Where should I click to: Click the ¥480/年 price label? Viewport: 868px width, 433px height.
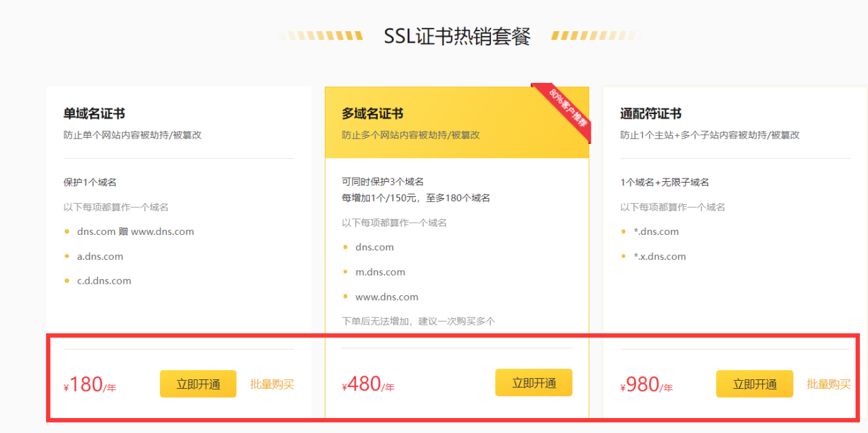click(x=368, y=385)
